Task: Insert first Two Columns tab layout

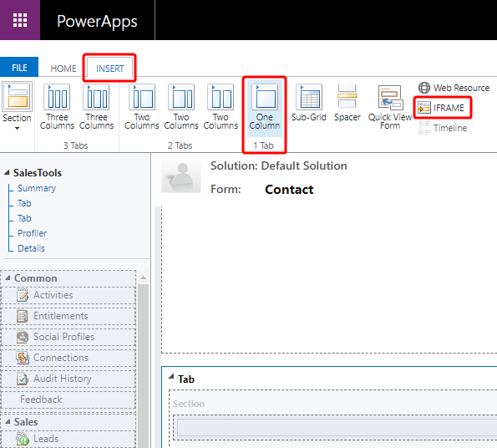Action: (142, 106)
